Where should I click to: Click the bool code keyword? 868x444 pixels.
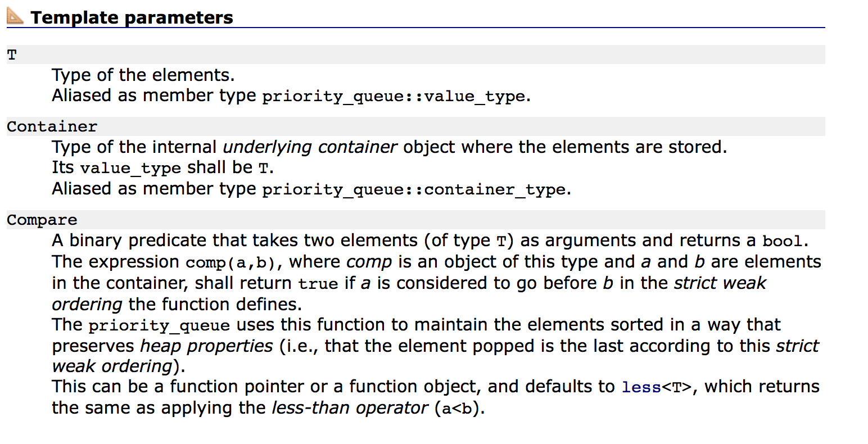click(782, 242)
